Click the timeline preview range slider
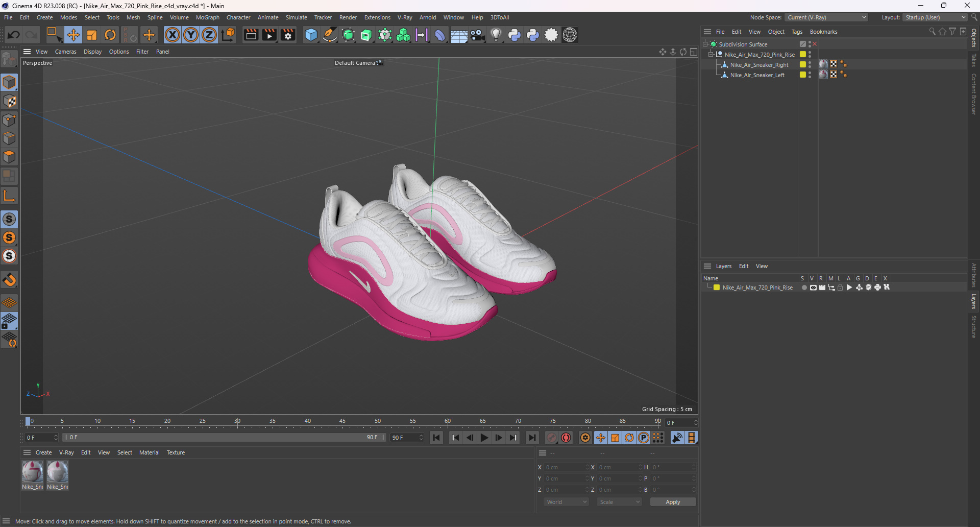Image resolution: width=980 pixels, height=527 pixels. click(224, 438)
